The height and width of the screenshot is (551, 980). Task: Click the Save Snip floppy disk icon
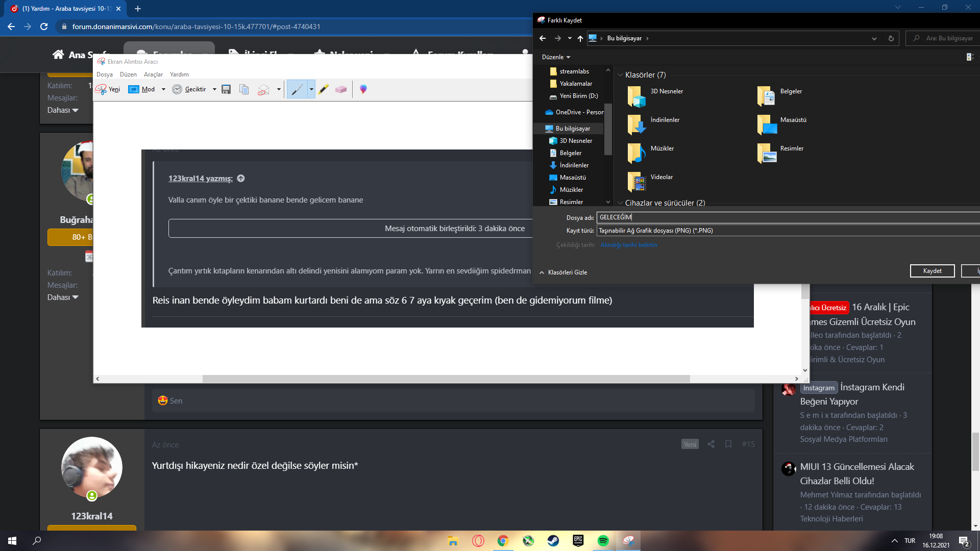coord(226,89)
